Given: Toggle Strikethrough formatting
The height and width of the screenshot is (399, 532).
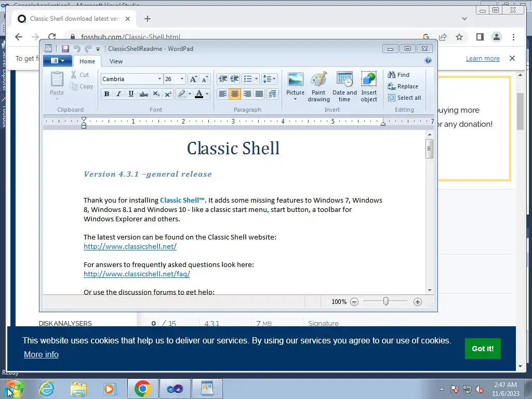Looking at the screenshot, I should click(x=143, y=94).
